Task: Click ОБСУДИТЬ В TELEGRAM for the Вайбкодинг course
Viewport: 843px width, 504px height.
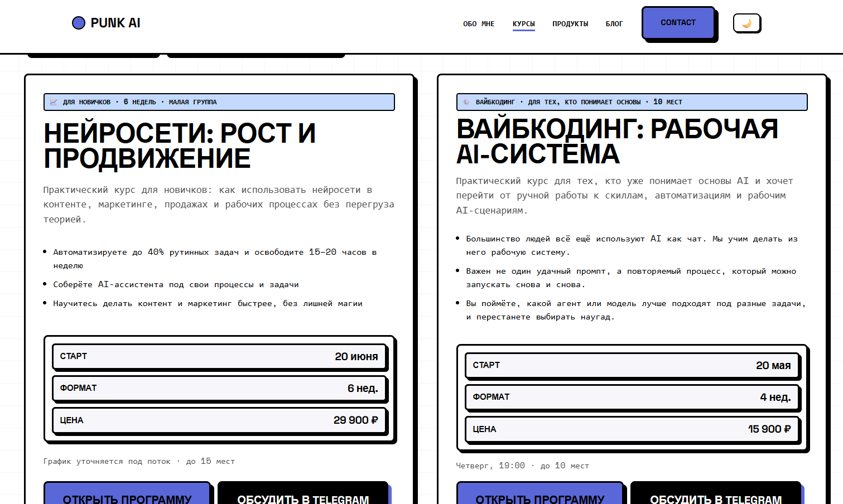Action: [x=716, y=493]
